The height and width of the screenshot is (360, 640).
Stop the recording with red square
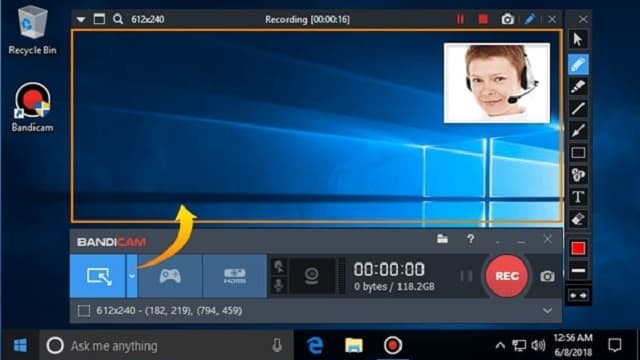[483, 19]
